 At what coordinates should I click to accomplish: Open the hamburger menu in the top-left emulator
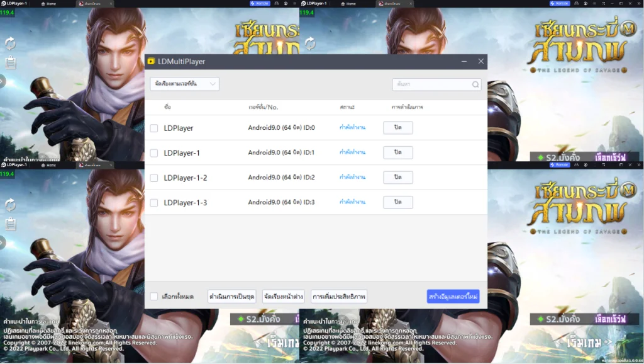[x=294, y=3]
